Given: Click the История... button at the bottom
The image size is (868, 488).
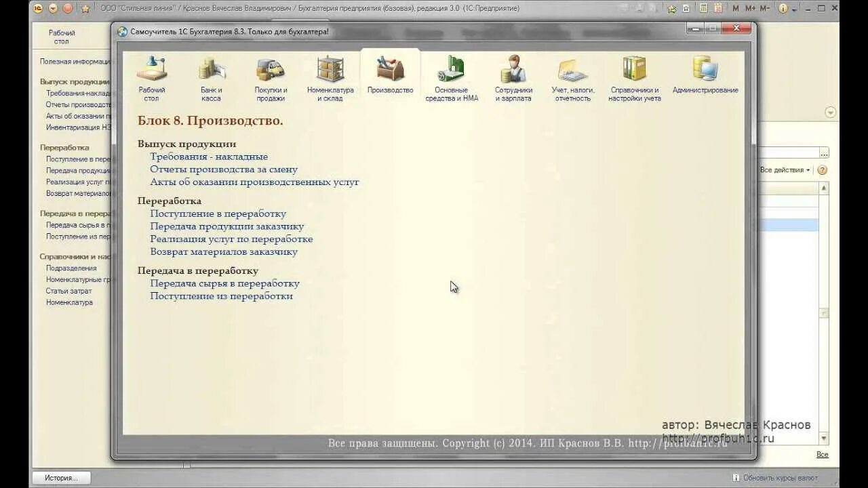Looking at the screenshot, I should tap(61, 478).
